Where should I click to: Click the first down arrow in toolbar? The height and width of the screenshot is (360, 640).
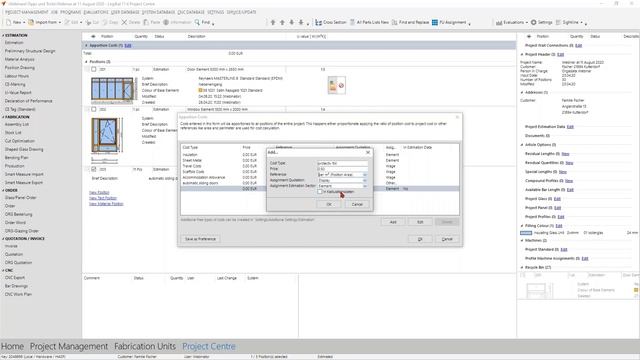[291, 22]
